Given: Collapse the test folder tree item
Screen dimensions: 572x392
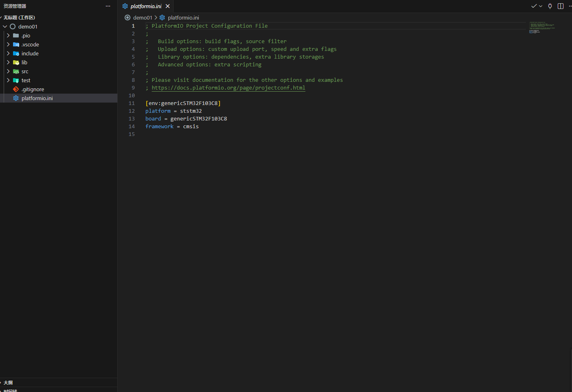Looking at the screenshot, I should 8,80.
